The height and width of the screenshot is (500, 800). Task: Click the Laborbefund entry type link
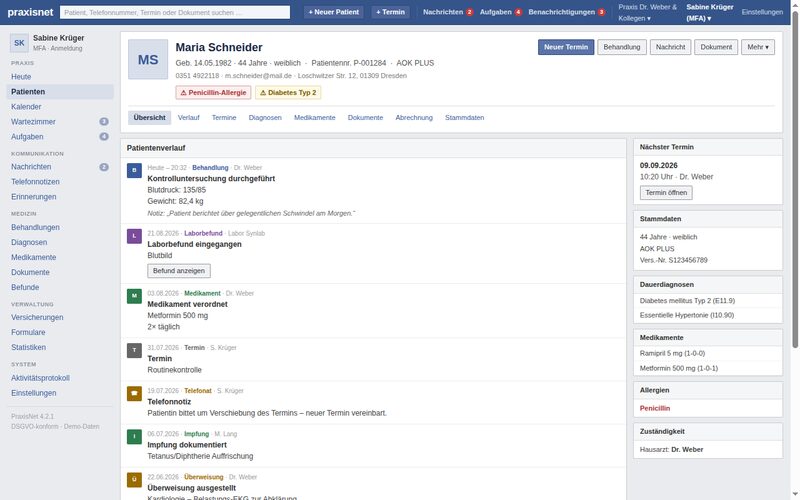(x=203, y=233)
